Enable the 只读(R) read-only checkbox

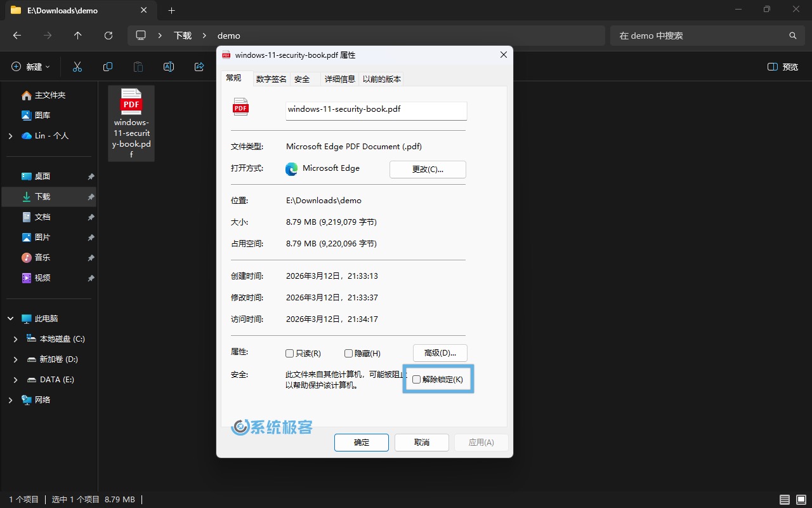290,354
